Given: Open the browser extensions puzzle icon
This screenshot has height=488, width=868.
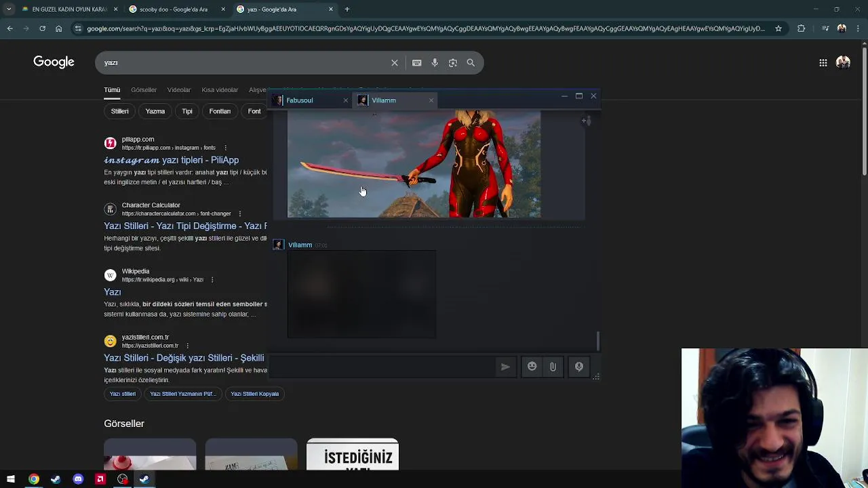Looking at the screenshot, I should point(802,28).
